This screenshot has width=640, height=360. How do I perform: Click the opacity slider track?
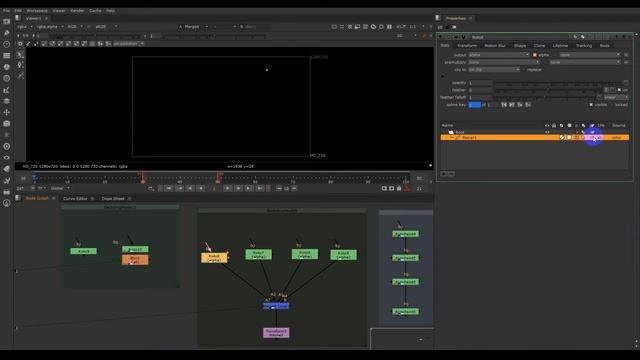point(558,83)
